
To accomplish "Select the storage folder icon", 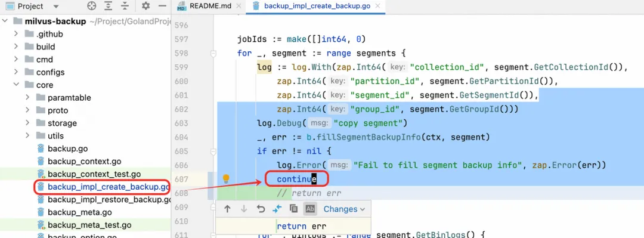I will [41, 123].
